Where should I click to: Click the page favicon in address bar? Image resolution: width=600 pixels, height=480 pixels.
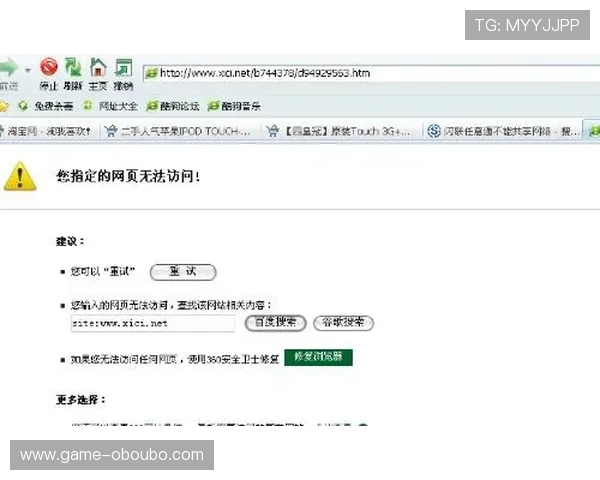(x=152, y=73)
